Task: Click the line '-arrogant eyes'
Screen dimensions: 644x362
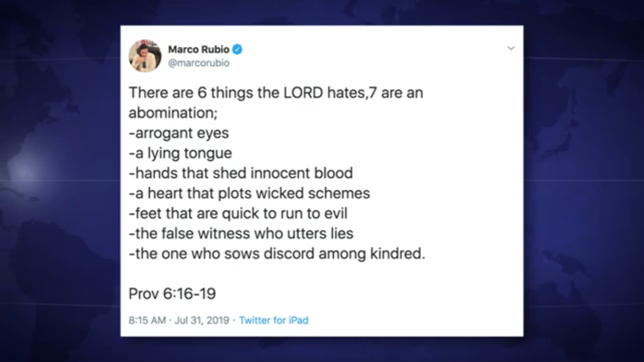Action: 179,133
